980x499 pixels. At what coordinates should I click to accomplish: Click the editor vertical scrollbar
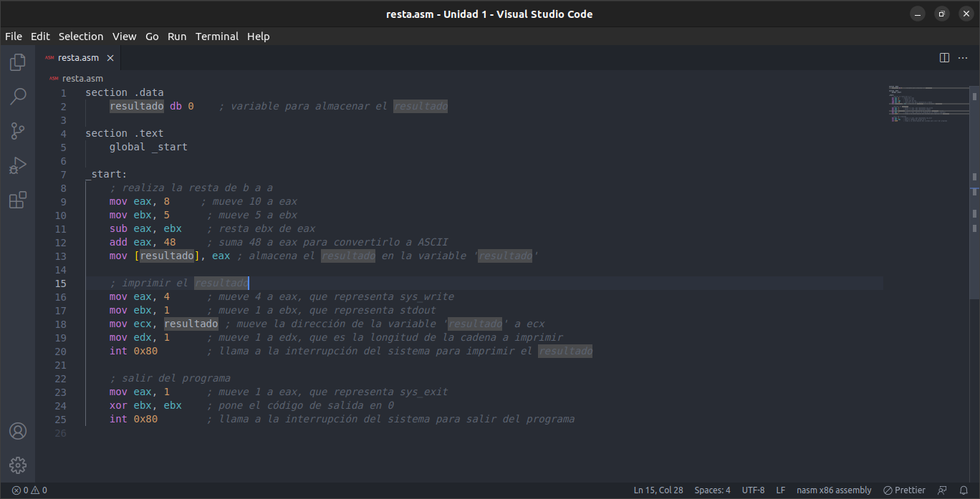(975, 193)
